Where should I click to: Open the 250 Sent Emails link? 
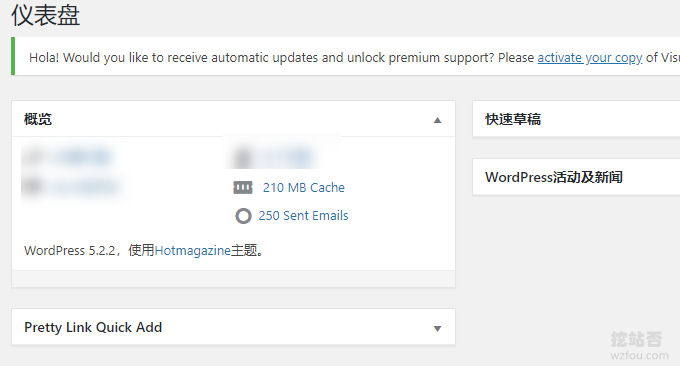(x=304, y=216)
